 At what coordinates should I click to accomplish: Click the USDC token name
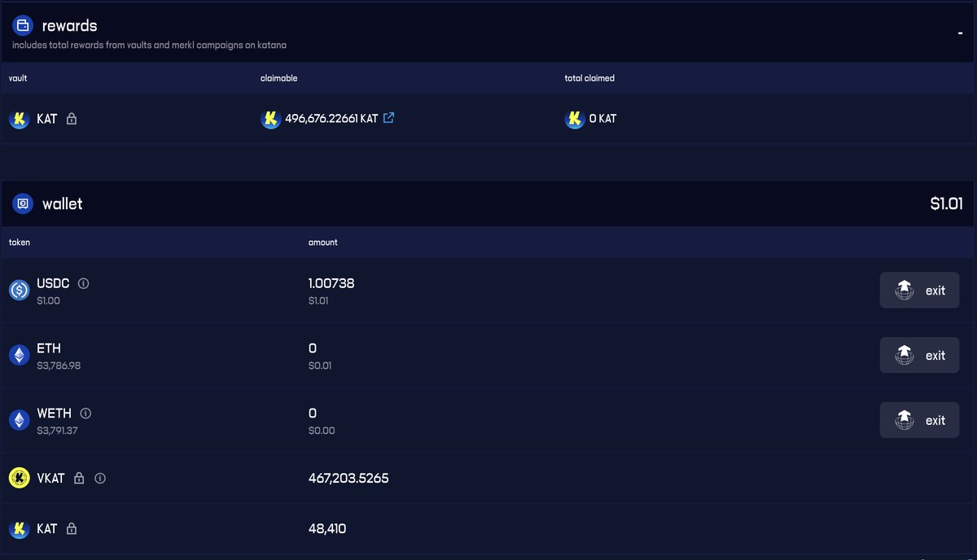point(53,283)
